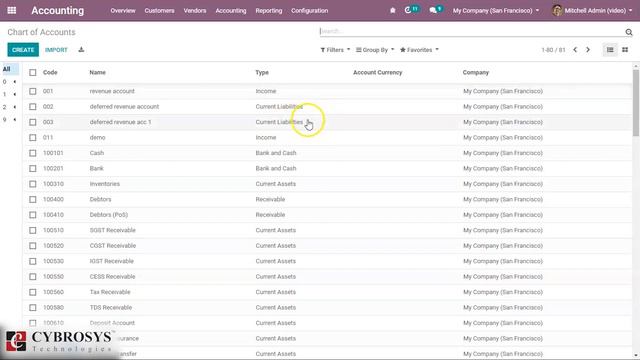Click 'Income' type of revenue account row
The image size is (640, 360).
click(266, 91)
